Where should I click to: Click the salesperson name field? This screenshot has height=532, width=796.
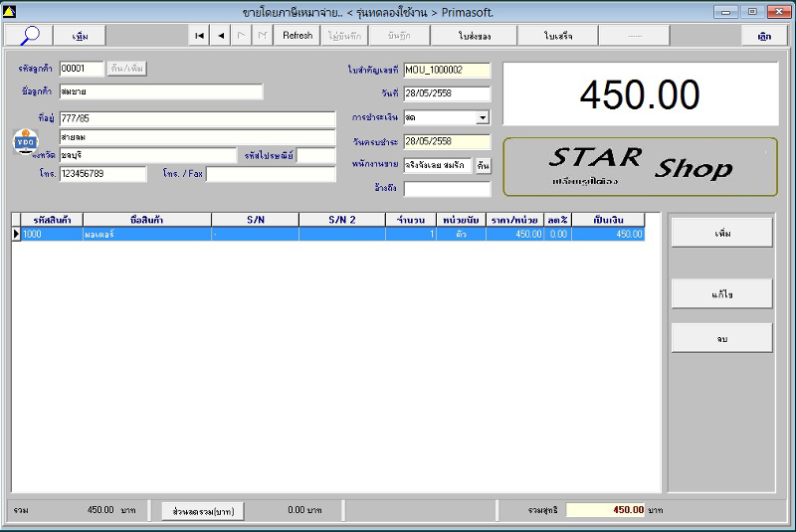coord(437,165)
